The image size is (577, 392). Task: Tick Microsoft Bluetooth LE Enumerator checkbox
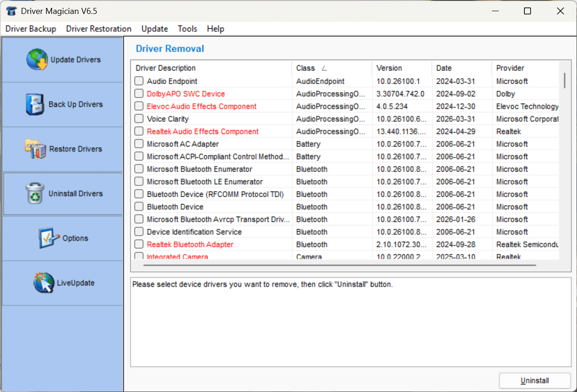click(139, 181)
